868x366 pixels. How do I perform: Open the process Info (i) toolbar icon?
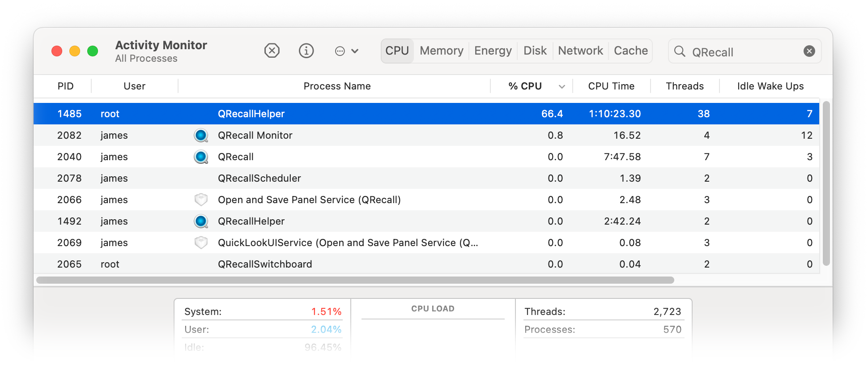tap(306, 51)
